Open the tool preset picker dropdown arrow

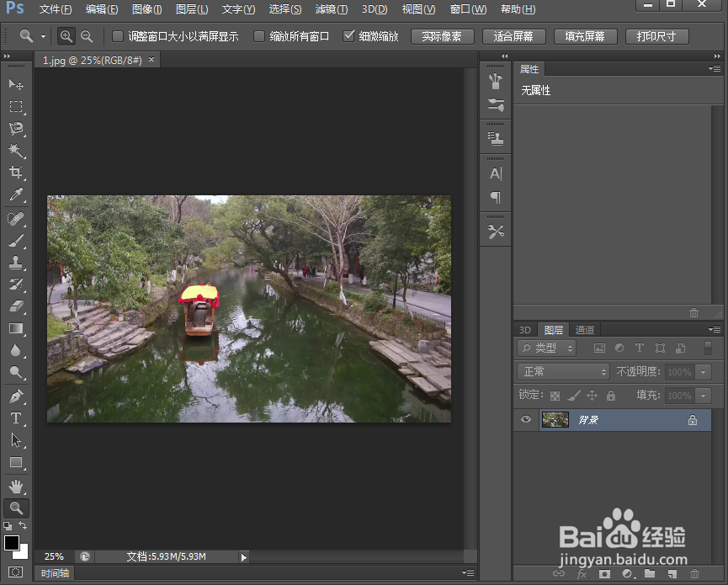43,36
